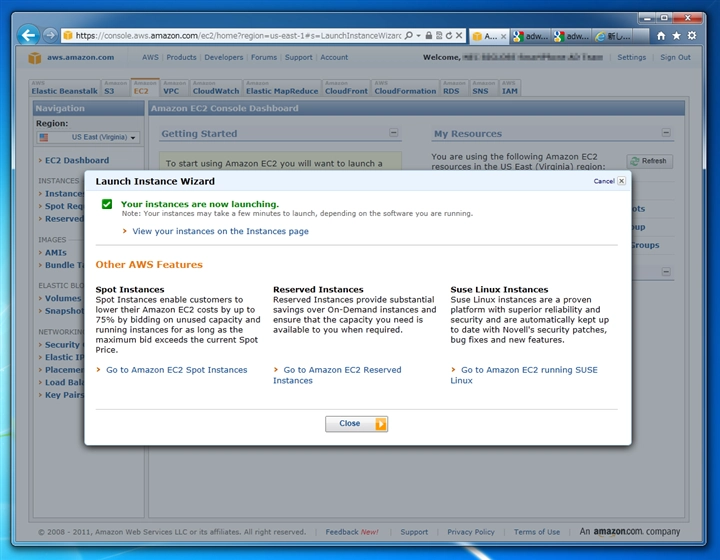The height and width of the screenshot is (560, 720).
Task: Click AWS in top menu
Action: point(150,57)
